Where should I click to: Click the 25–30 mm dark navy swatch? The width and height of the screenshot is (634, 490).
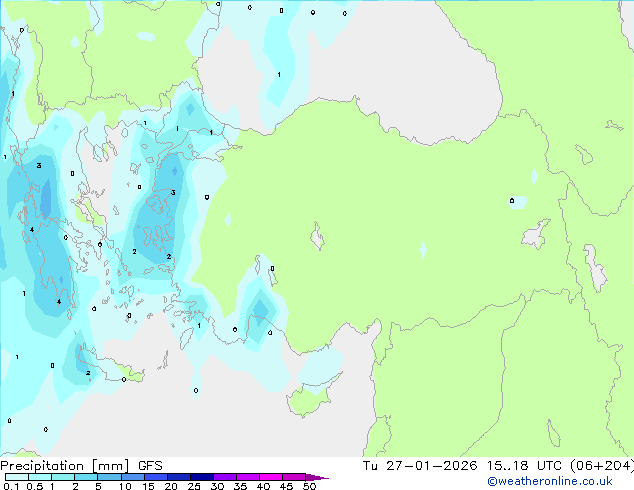tap(201, 477)
